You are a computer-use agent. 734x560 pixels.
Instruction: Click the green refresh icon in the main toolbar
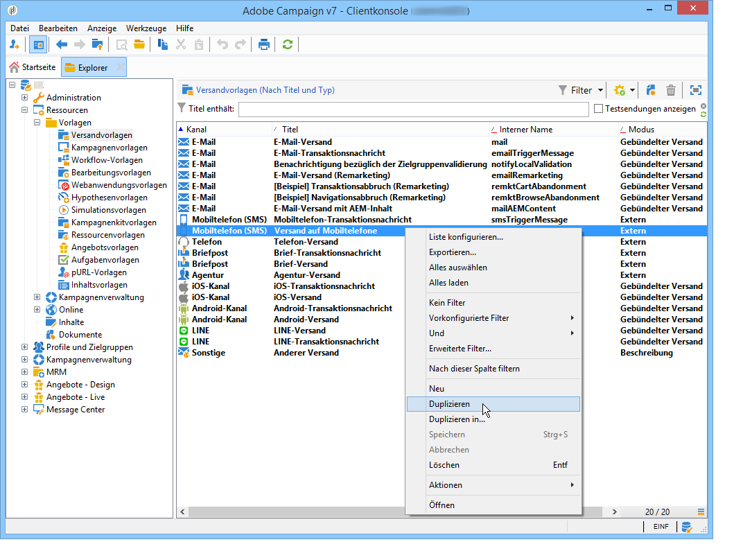287,44
